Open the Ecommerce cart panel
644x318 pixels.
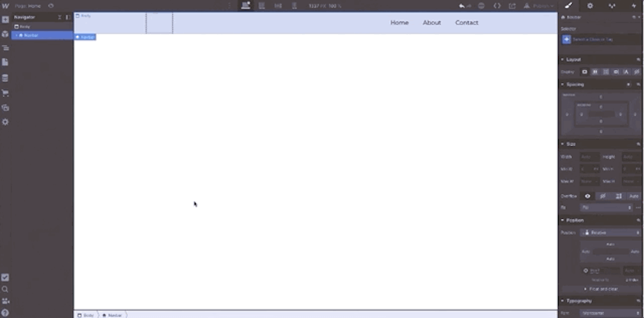click(x=5, y=93)
